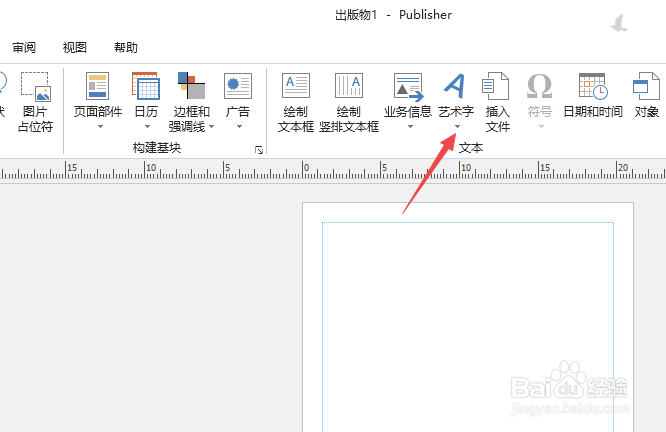Expand the Page Parts (页面部件) dropdown arrow
666x432 pixels.
tap(101, 127)
